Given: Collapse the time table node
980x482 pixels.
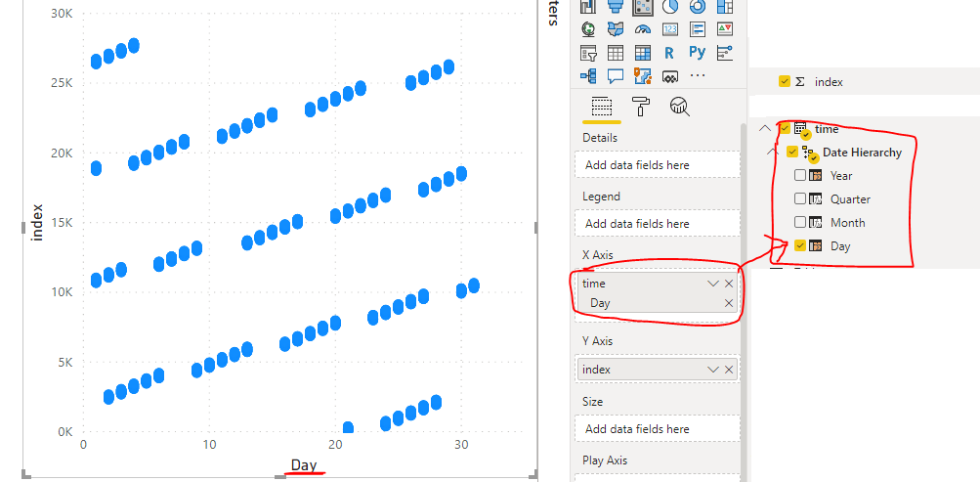Looking at the screenshot, I should [764, 128].
